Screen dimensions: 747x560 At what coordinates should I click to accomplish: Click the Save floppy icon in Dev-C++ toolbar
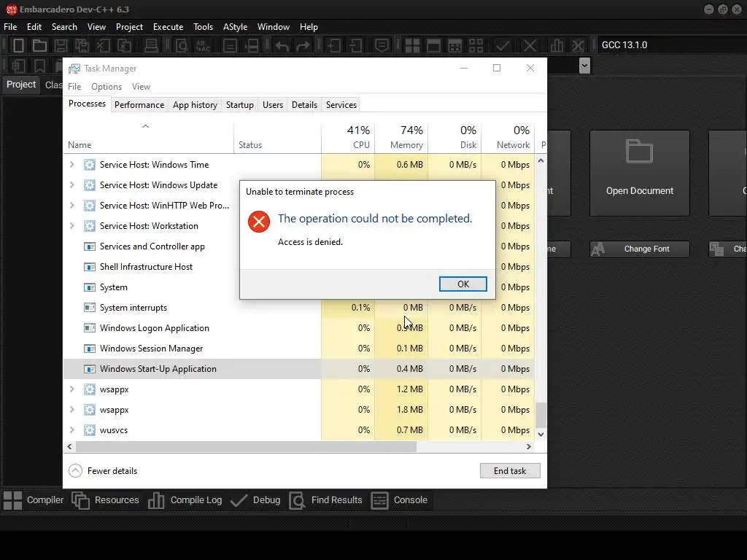(x=61, y=45)
